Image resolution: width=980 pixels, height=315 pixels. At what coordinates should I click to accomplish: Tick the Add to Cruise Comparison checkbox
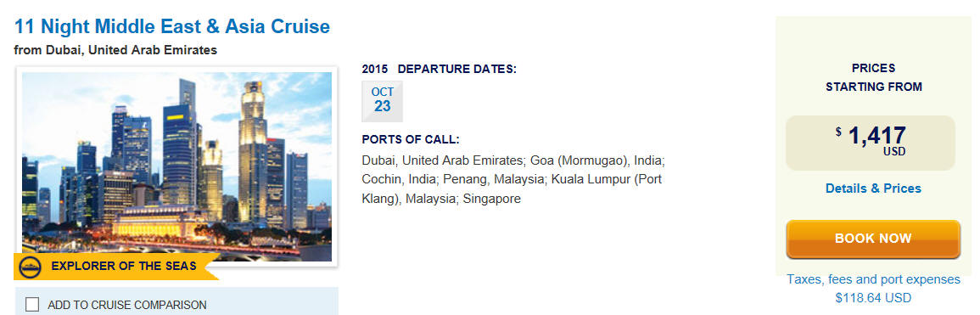tap(32, 305)
